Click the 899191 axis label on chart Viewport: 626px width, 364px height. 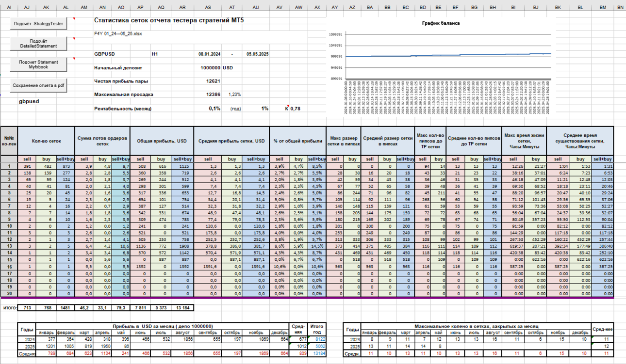336,79
